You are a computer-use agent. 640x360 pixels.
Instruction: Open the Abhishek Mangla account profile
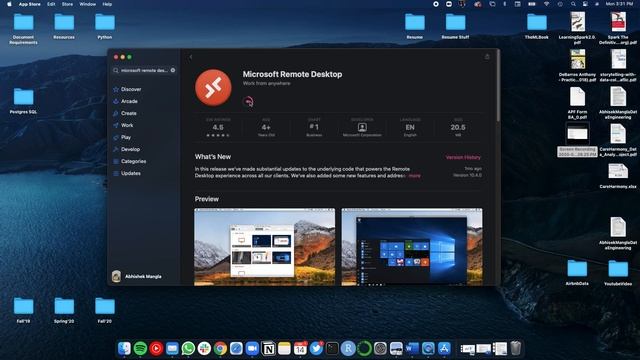click(137, 276)
